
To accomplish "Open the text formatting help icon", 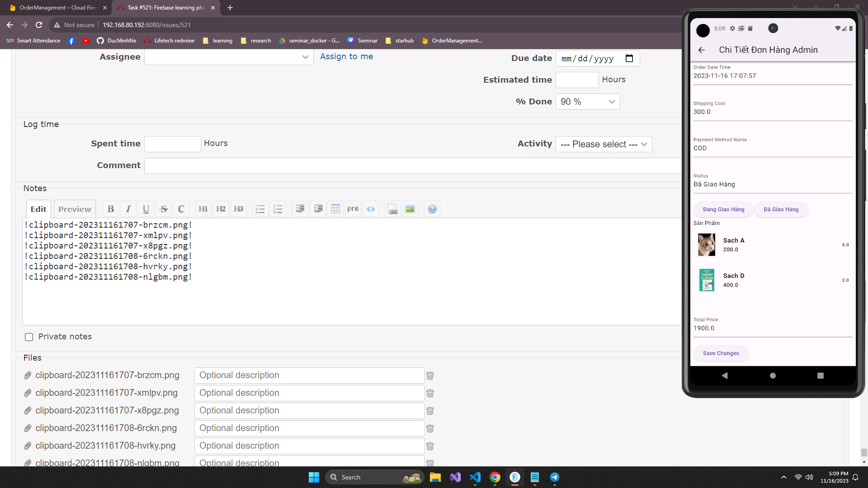I will coord(432,209).
